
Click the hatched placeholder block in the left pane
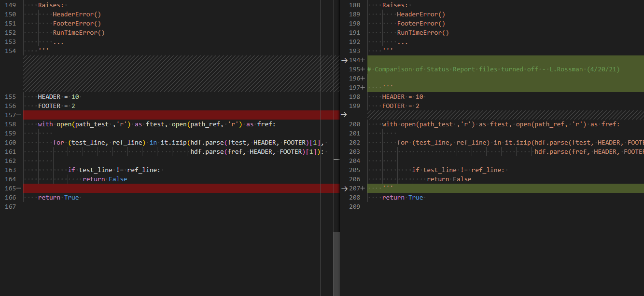click(181, 74)
